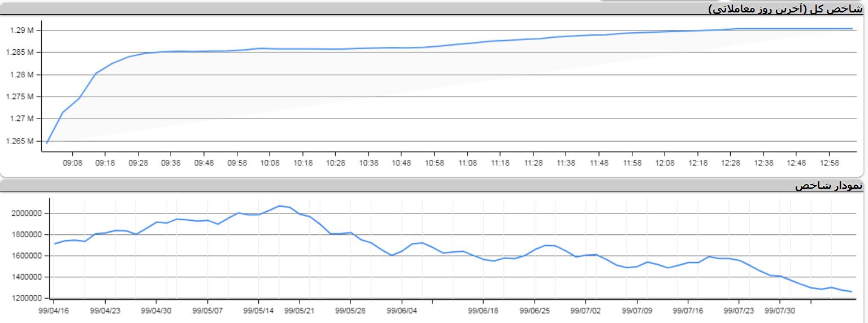Click the 99/04/16 date label
Viewport: 868px width, 323px height.
coord(53,311)
